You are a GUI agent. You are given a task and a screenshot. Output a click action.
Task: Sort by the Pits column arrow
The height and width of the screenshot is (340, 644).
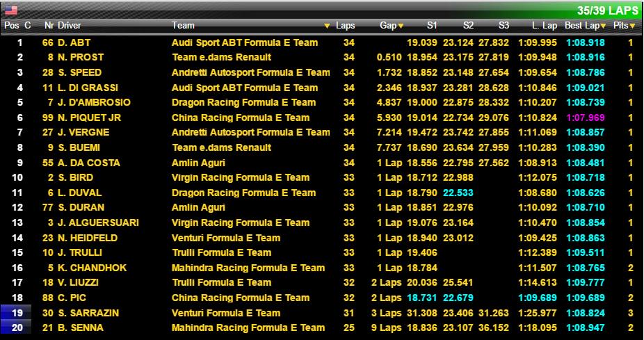[632, 26]
